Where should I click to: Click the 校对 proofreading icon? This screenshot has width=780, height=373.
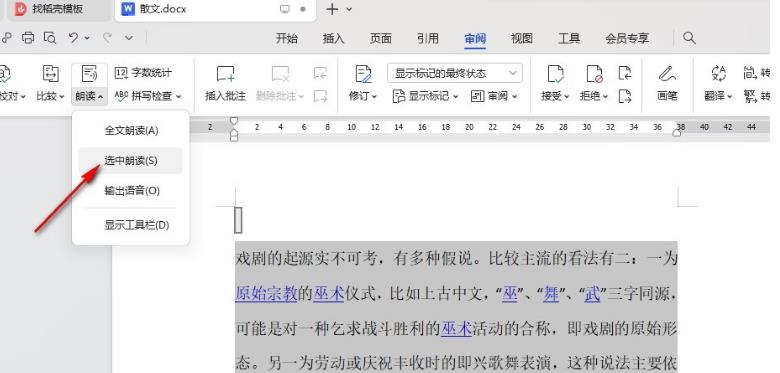tap(4, 74)
